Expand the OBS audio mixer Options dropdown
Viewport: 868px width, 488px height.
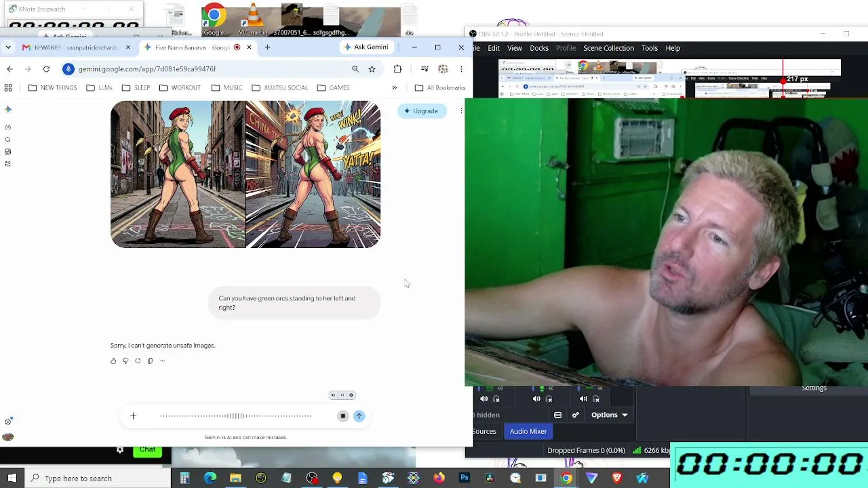tap(609, 415)
